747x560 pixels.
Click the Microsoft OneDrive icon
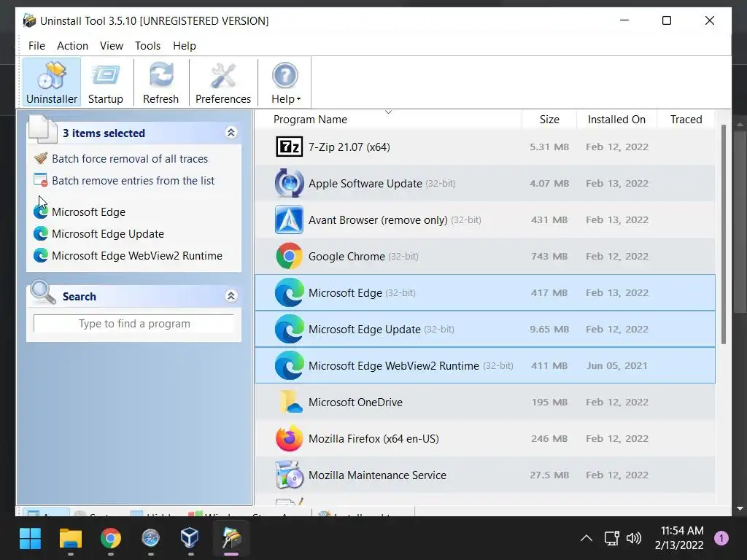point(290,402)
